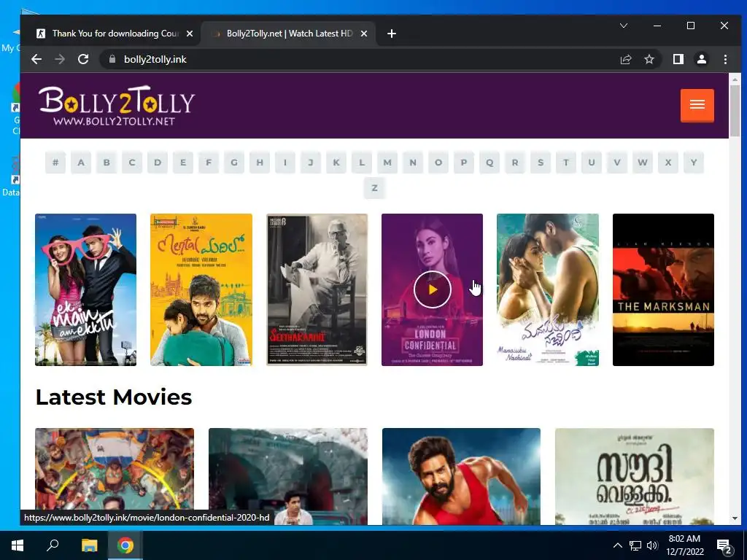The image size is (747, 560).
Task: Filter movies by letter Z
Action: 374,188
